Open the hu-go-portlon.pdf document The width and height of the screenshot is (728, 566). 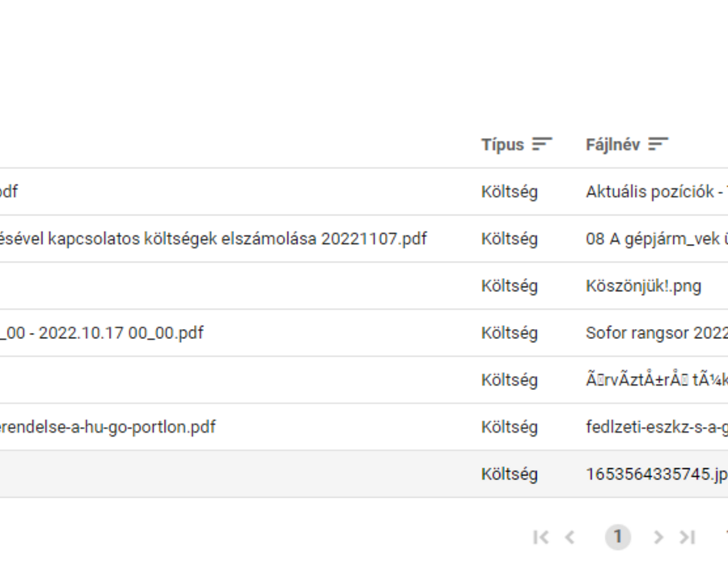pos(108,427)
